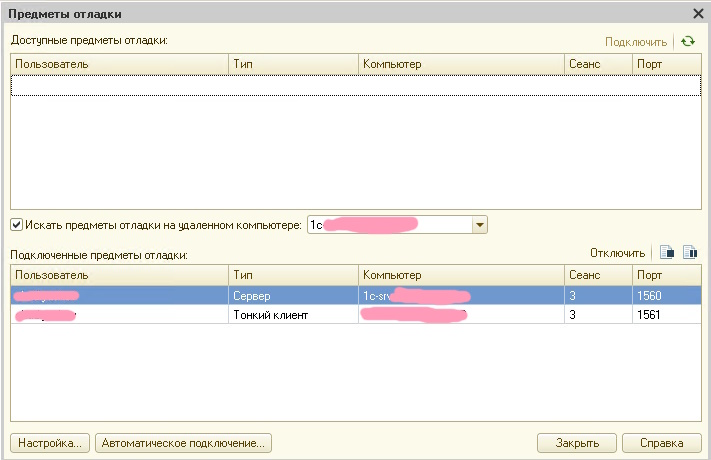Click the Порт header in connected list

665,275
